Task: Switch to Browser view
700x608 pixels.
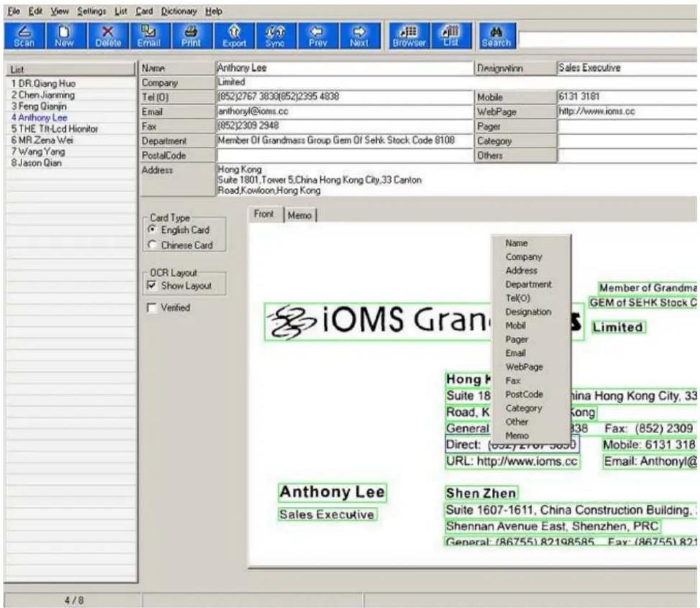Action: (x=409, y=36)
